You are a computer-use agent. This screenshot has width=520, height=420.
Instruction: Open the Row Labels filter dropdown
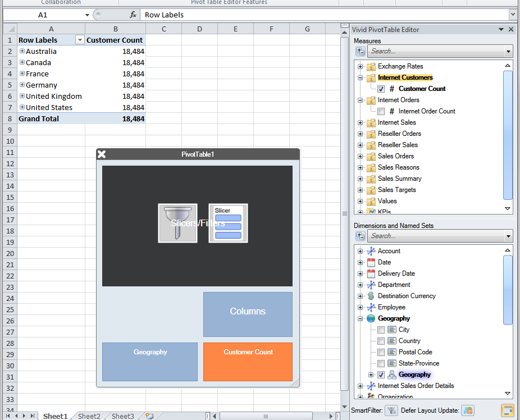coord(80,40)
